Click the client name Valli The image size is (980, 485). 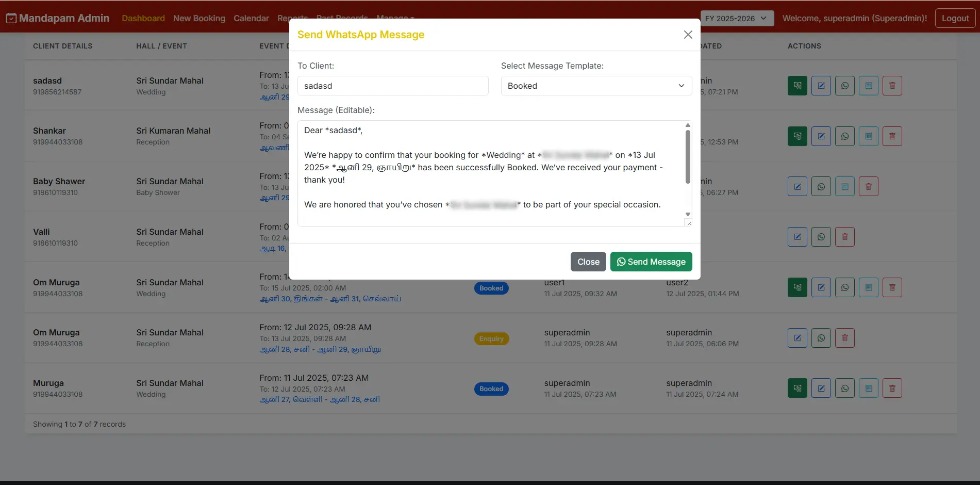[x=41, y=232]
